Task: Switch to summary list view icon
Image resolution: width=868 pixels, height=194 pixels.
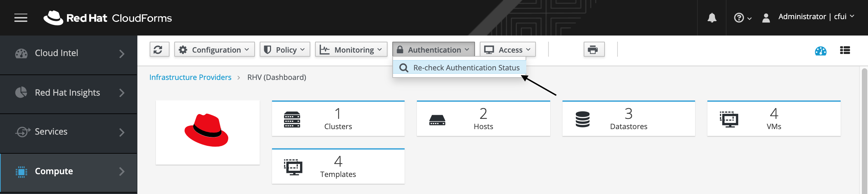Action: coord(845,51)
